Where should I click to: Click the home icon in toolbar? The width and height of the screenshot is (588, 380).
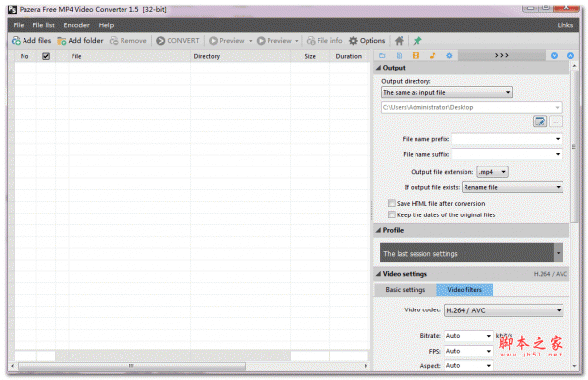tap(400, 41)
